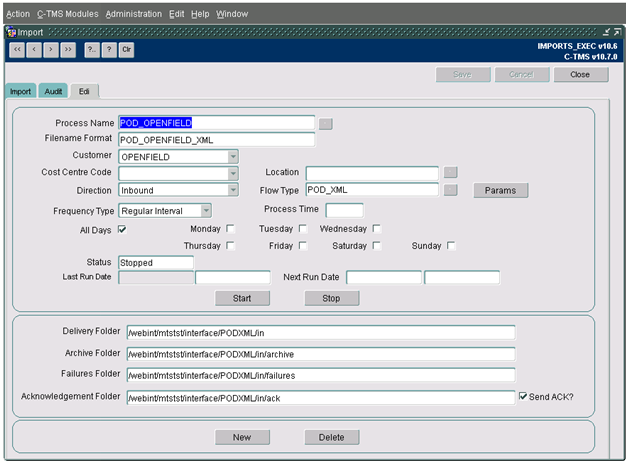Stop the import process
The height and width of the screenshot is (463, 626).
pyautogui.click(x=332, y=298)
